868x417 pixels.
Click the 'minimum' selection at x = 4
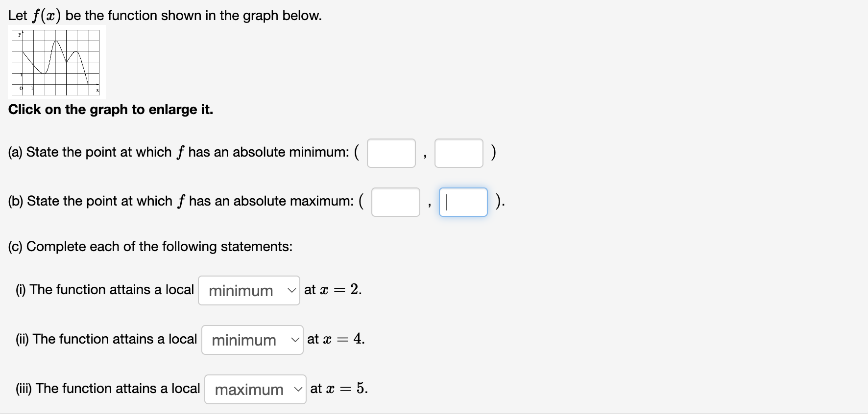pyautogui.click(x=243, y=340)
